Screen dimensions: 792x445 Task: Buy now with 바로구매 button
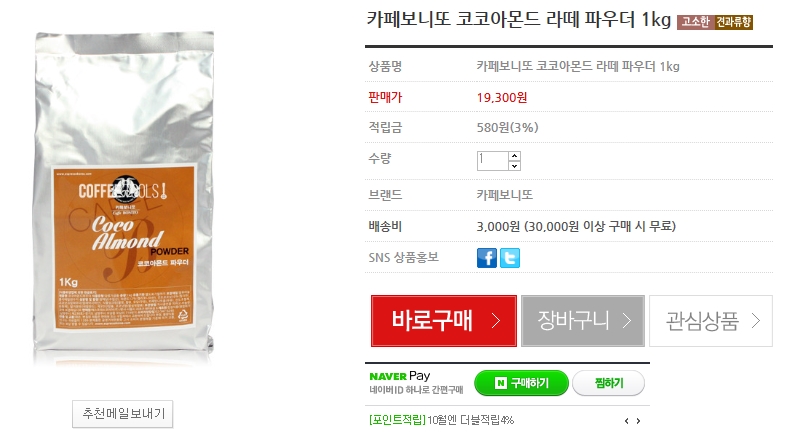443,321
